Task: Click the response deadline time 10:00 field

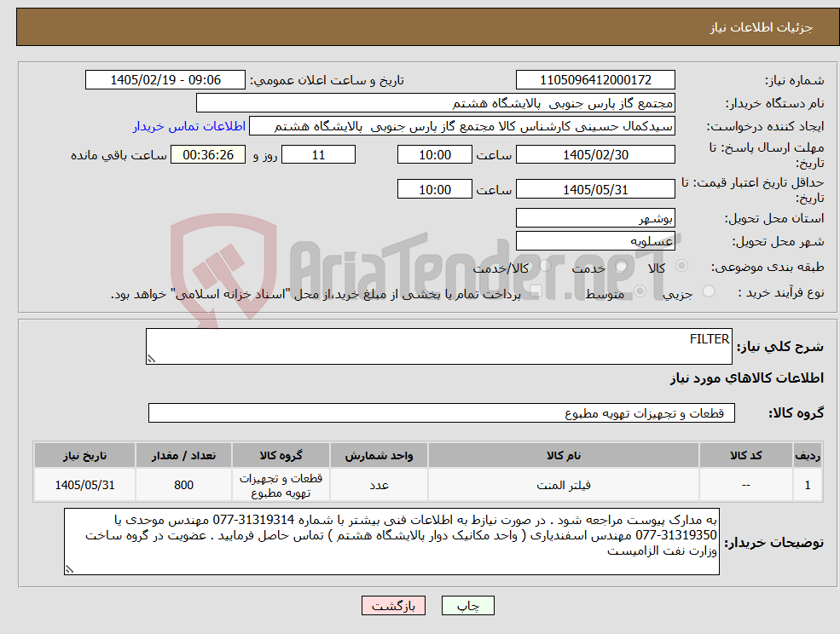Action: (x=434, y=155)
